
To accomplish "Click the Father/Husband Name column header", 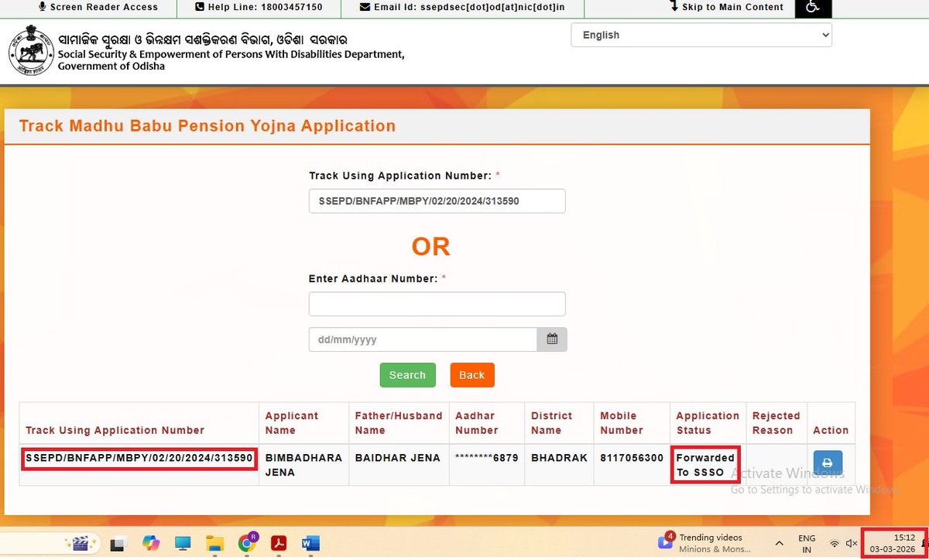I will [399, 423].
